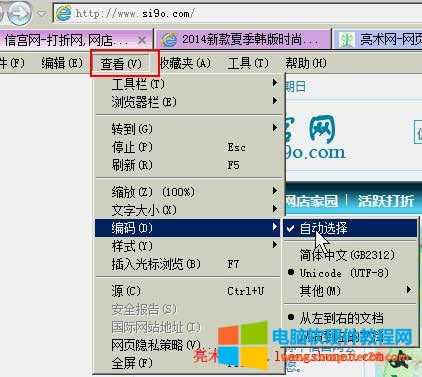Click the green favicon on 亮术网 tab
Image resolution: width=422 pixels, height=377 pixels.
(x=346, y=40)
